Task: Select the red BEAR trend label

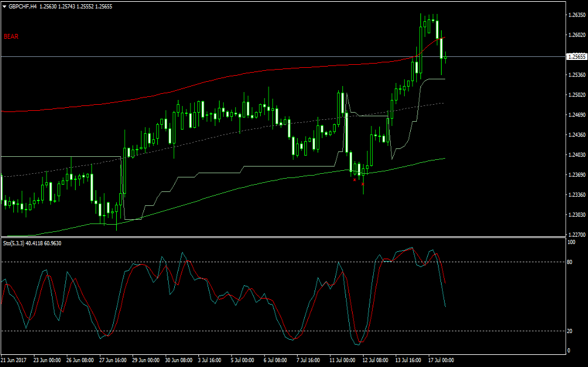Action: [x=11, y=37]
